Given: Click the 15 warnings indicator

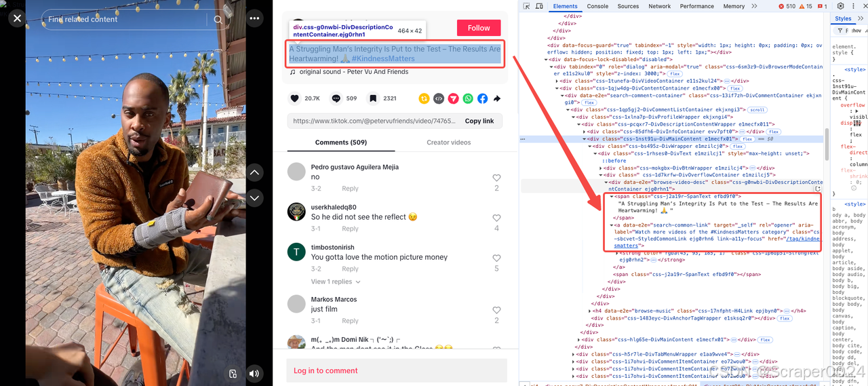Looking at the screenshot, I should [805, 6].
